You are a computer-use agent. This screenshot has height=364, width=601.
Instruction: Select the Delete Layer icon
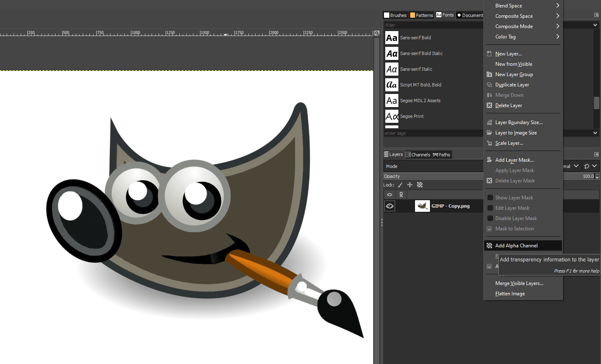click(x=490, y=105)
